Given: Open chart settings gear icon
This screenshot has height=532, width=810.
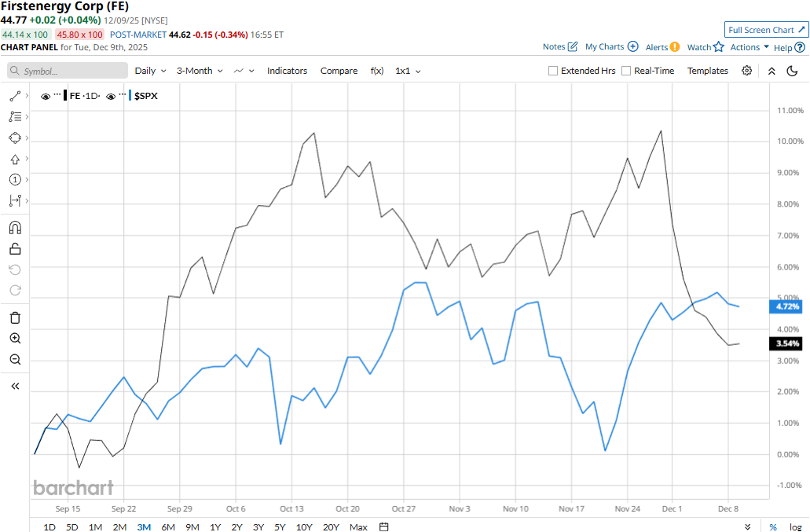Looking at the screenshot, I should coord(746,71).
